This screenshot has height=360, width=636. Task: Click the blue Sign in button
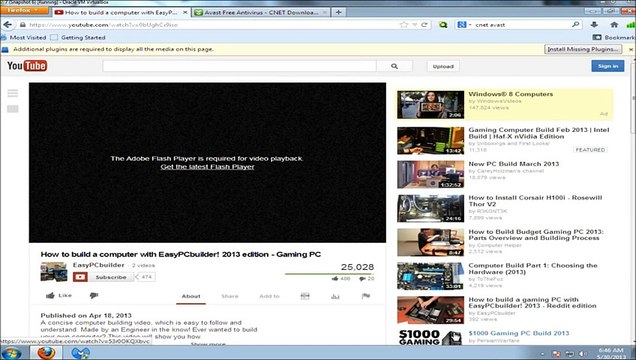(x=608, y=66)
